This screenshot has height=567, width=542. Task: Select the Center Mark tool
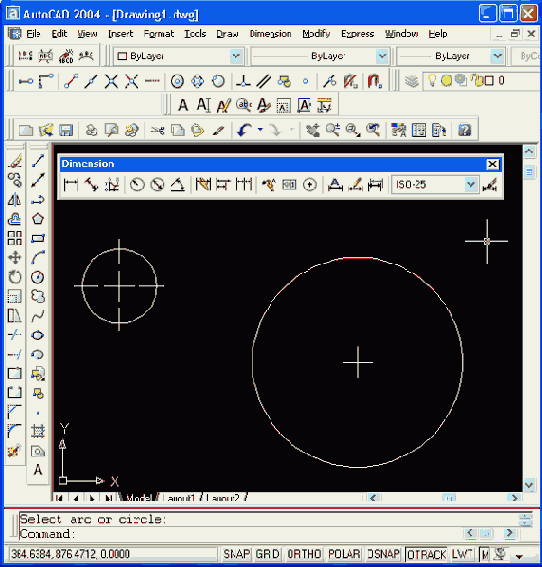(x=310, y=185)
